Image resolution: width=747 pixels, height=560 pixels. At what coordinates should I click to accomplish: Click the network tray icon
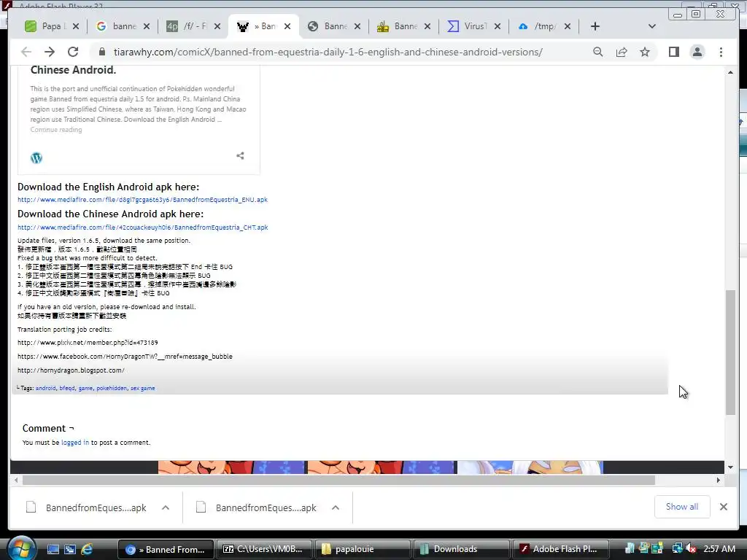[x=677, y=548]
